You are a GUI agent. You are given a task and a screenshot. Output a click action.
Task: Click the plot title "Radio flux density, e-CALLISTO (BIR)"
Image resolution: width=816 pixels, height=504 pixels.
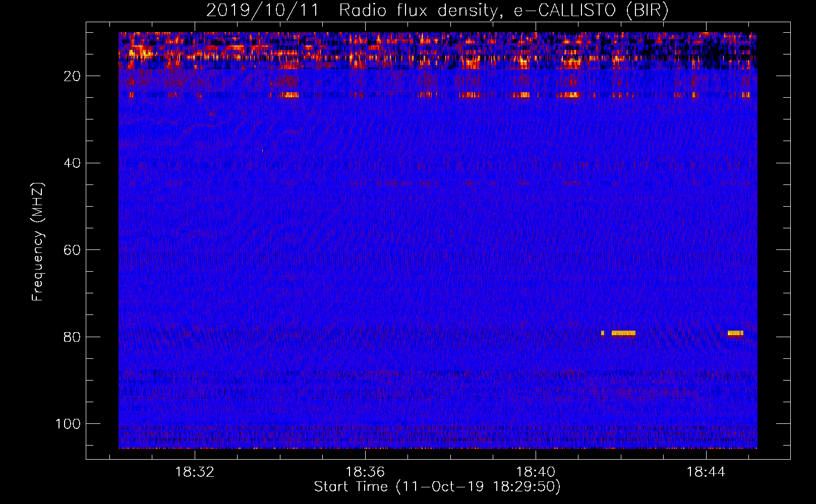pyautogui.click(x=503, y=11)
